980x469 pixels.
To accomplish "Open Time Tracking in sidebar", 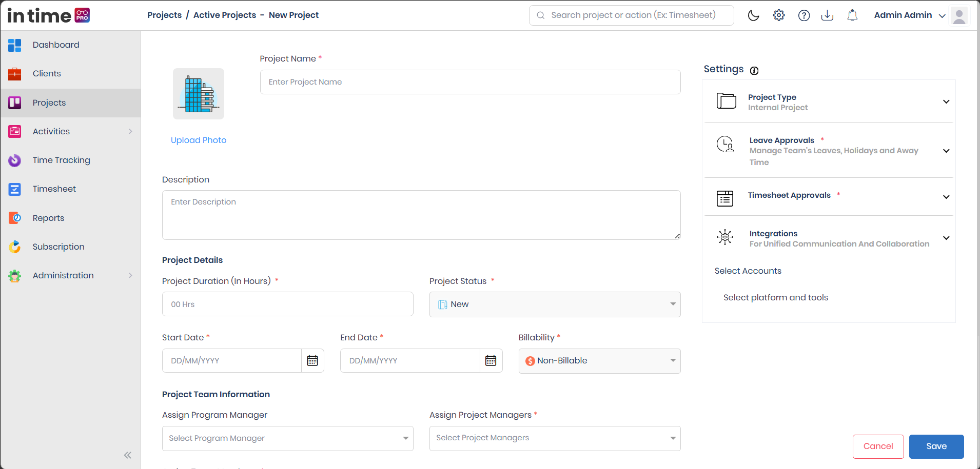I will pos(71,160).
